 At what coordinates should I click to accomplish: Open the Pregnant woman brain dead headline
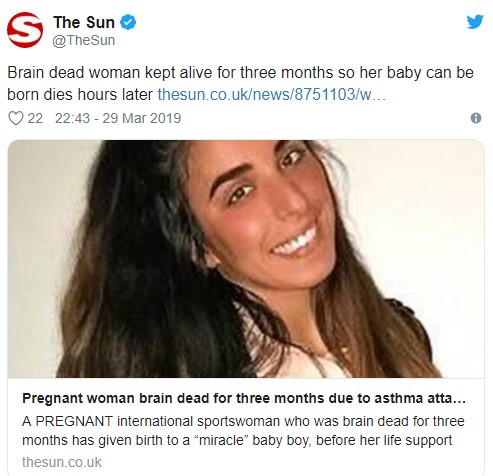[244, 398]
